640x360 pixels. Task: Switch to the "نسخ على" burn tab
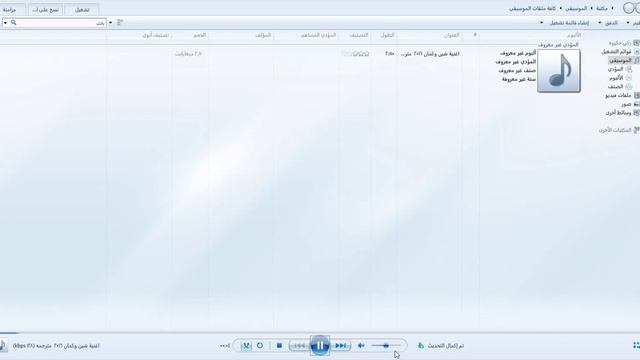[x=45, y=9]
